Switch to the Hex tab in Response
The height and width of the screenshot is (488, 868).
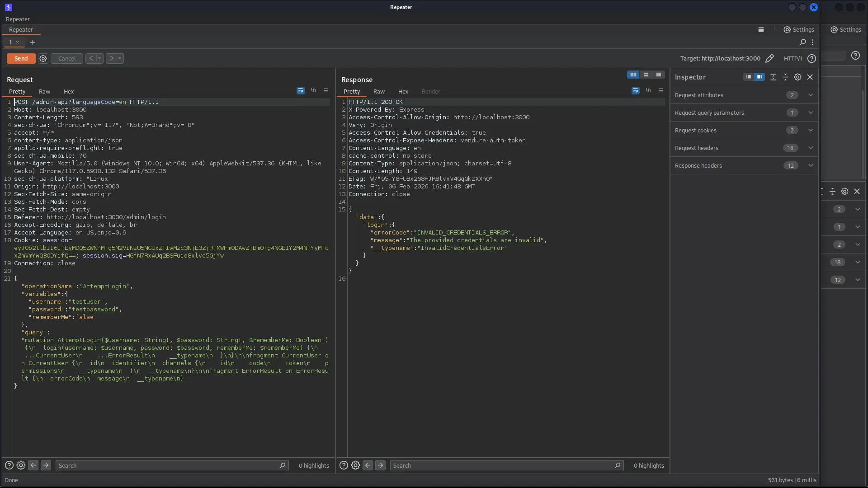403,91
